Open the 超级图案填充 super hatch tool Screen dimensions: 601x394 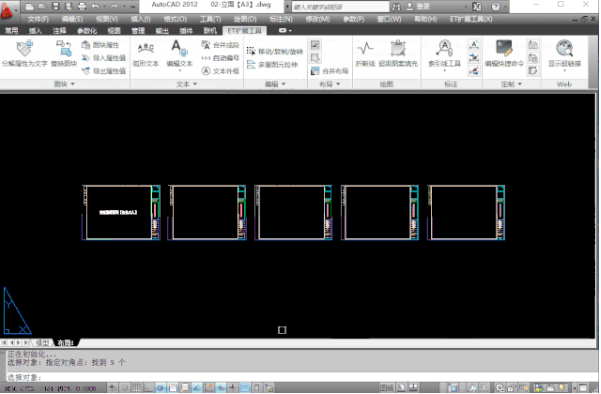coord(398,54)
